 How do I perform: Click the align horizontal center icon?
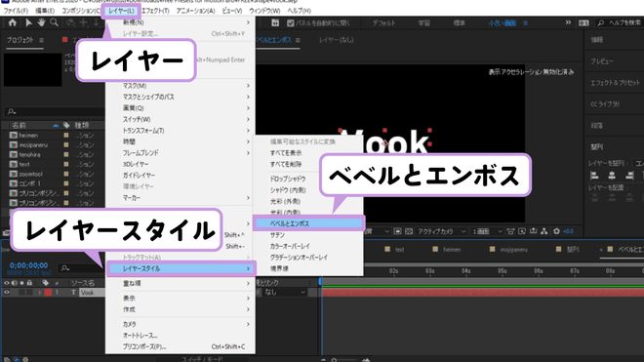click(x=612, y=176)
